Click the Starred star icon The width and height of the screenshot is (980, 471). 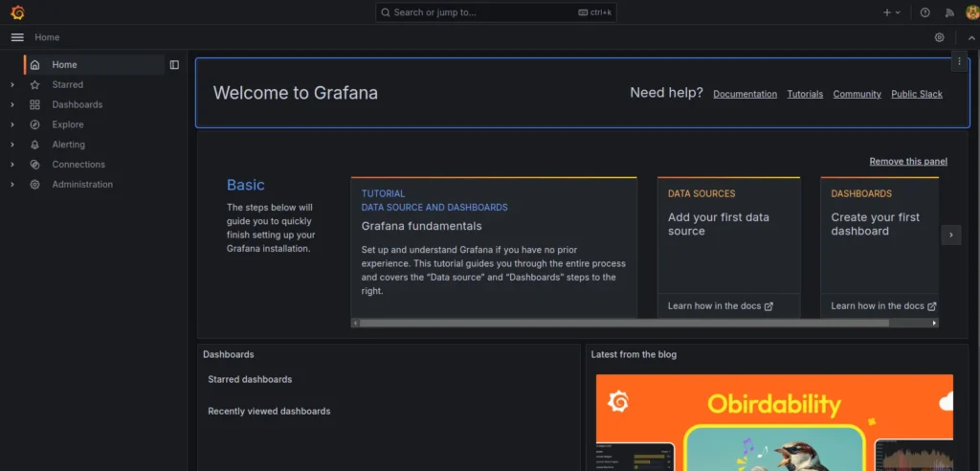tap(35, 84)
